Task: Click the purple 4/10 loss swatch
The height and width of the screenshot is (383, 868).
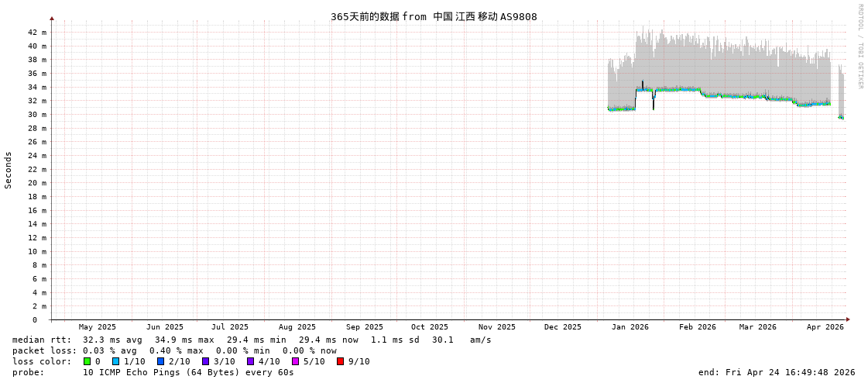Action: [x=250, y=361]
